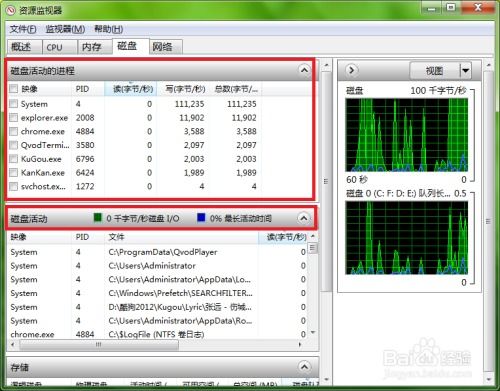
Task: Hide graph pane with the arrow icon
Action: (x=351, y=70)
